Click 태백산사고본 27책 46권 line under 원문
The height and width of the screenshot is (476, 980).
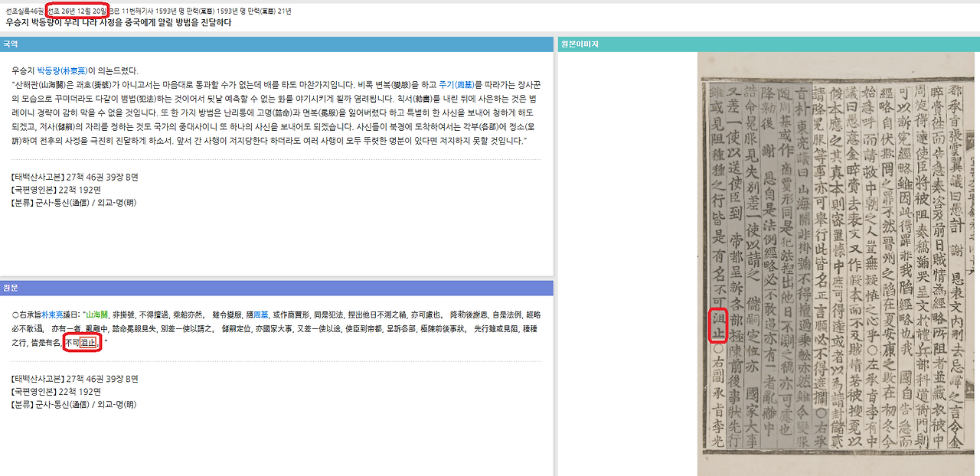(75, 379)
